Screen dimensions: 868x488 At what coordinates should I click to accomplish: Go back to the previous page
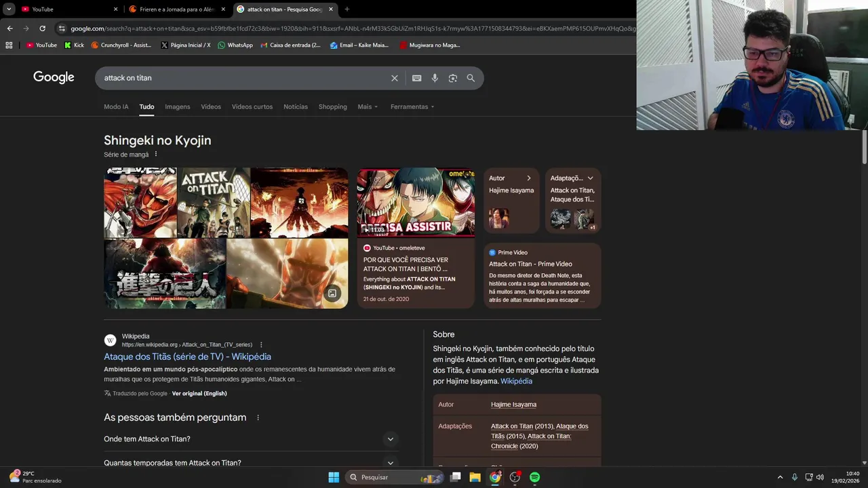9,28
